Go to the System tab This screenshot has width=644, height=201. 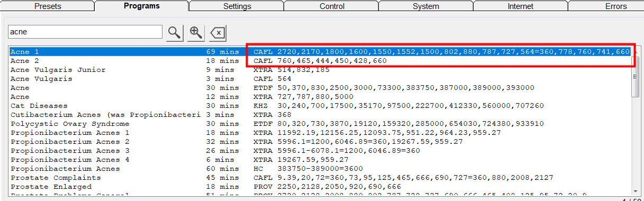426,6
